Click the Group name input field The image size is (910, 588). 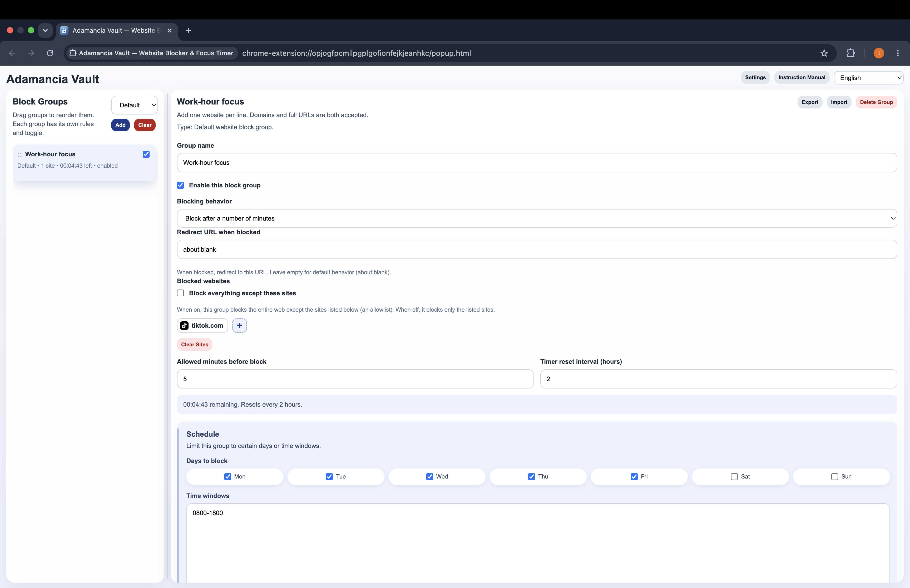pyautogui.click(x=537, y=163)
